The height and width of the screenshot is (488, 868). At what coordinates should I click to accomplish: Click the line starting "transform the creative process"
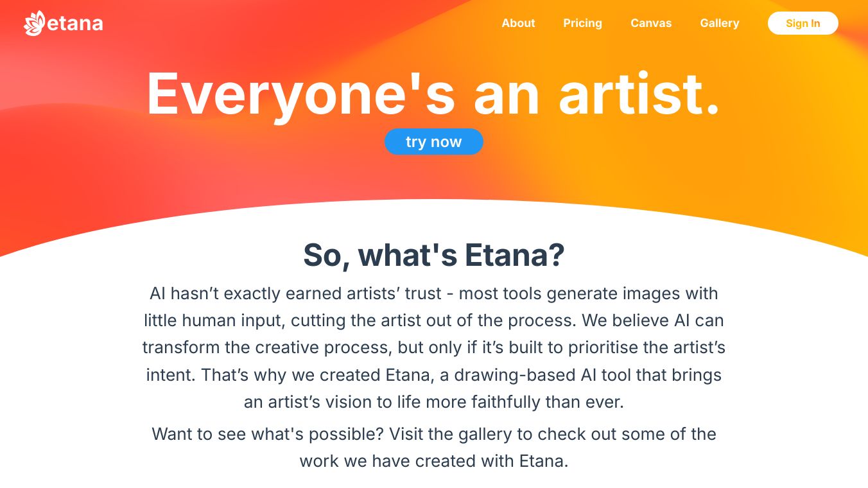coord(433,347)
